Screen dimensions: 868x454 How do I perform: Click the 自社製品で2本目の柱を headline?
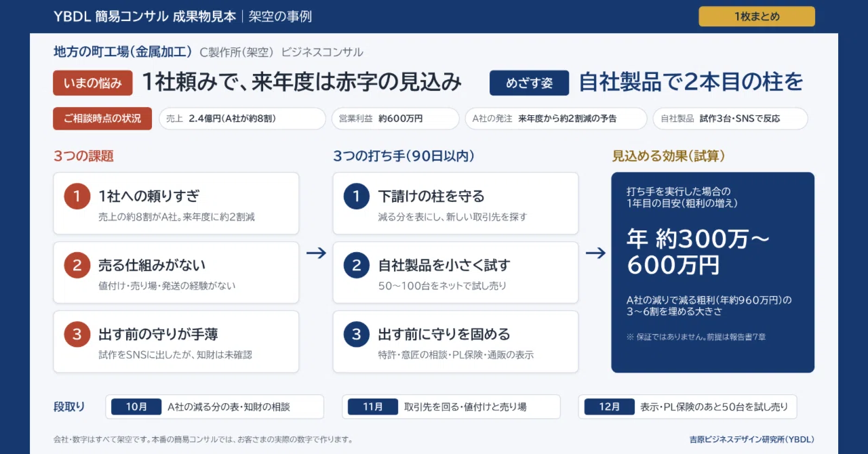click(x=691, y=82)
